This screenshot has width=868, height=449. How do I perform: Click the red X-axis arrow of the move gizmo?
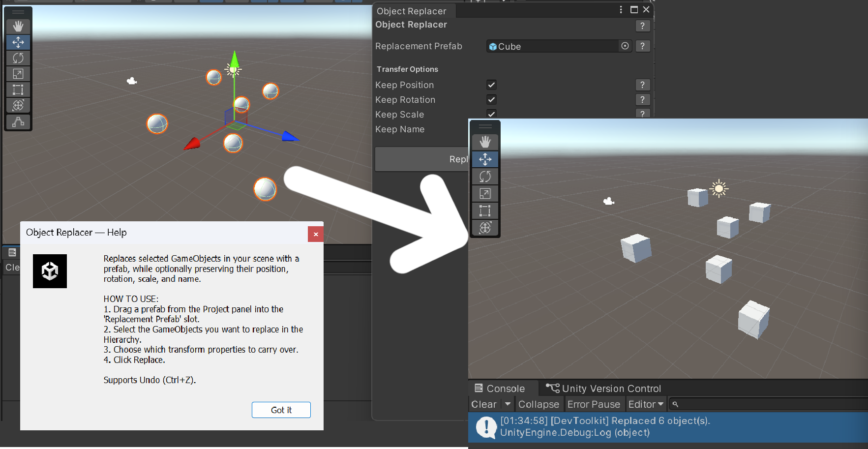[x=192, y=144]
